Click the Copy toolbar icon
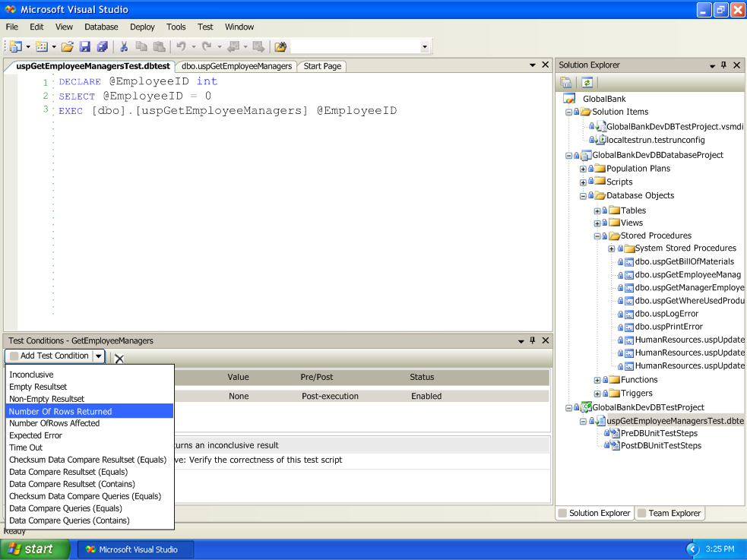 (141, 46)
